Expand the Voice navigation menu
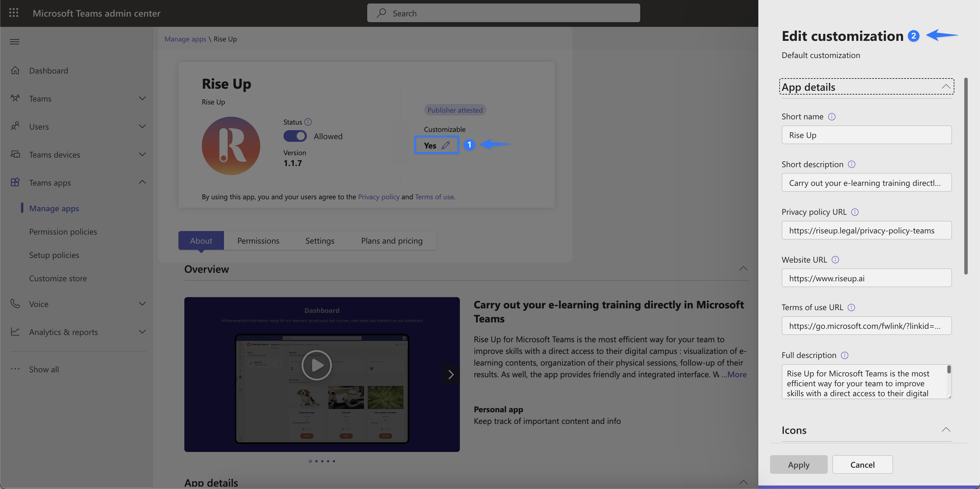Image resolution: width=980 pixels, height=489 pixels. point(142,304)
